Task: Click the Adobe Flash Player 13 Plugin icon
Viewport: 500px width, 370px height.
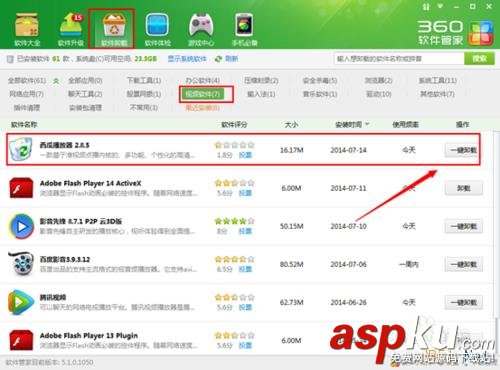Action: 21,340
